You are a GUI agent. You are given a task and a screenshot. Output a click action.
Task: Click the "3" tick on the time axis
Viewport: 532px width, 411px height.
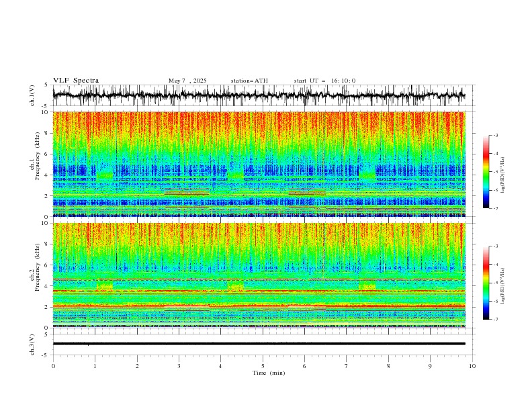click(179, 366)
